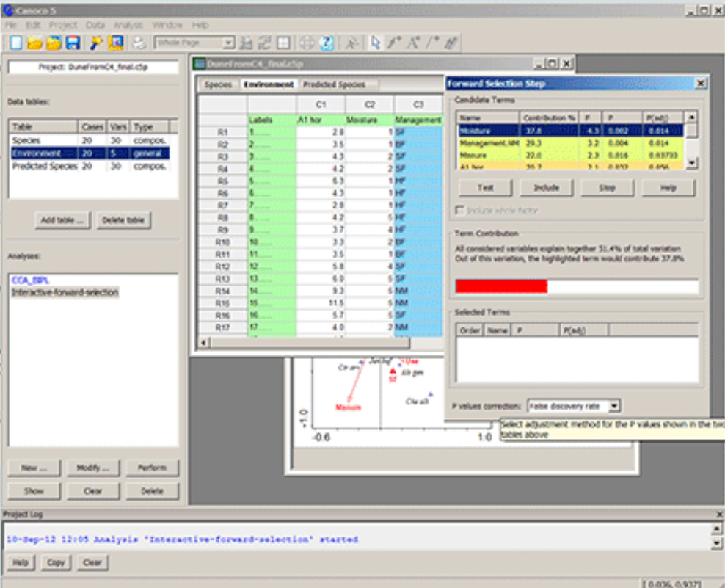Create a new project with toolbar icon
Viewport: 725px width, 588px height.
click(16, 43)
